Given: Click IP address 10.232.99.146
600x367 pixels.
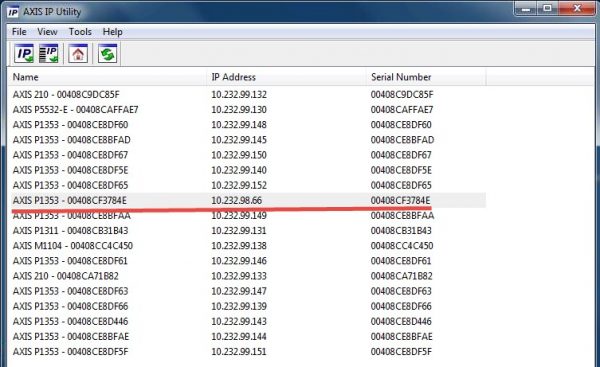Looking at the screenshot, I should point(239,261).
